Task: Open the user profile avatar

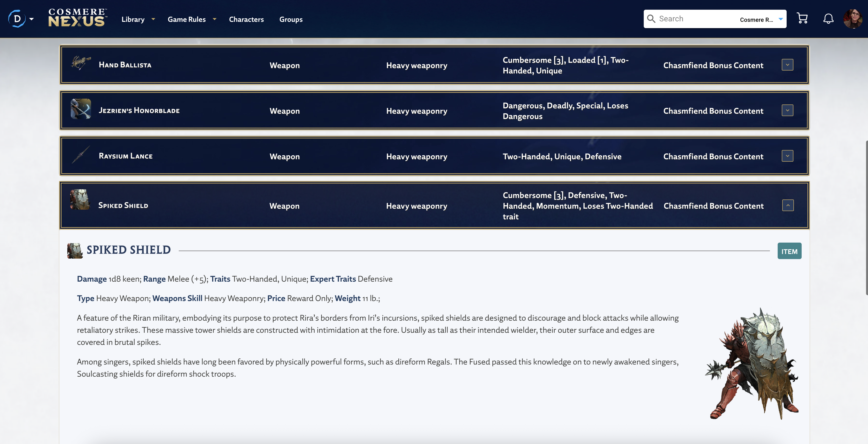Action: point(852,19)
